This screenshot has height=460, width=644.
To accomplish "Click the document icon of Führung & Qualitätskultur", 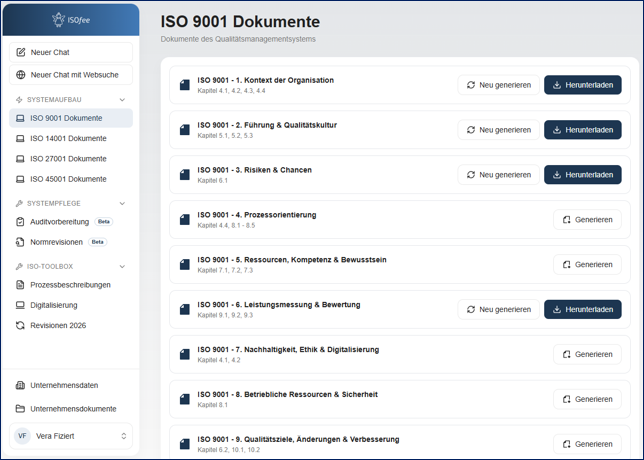I will (x=185, y=130).
